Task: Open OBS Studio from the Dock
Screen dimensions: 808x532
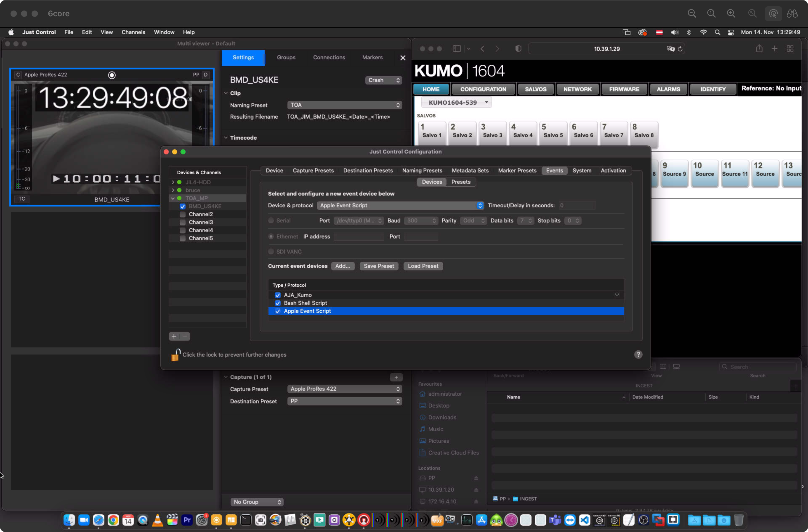Action: [643, 520]
